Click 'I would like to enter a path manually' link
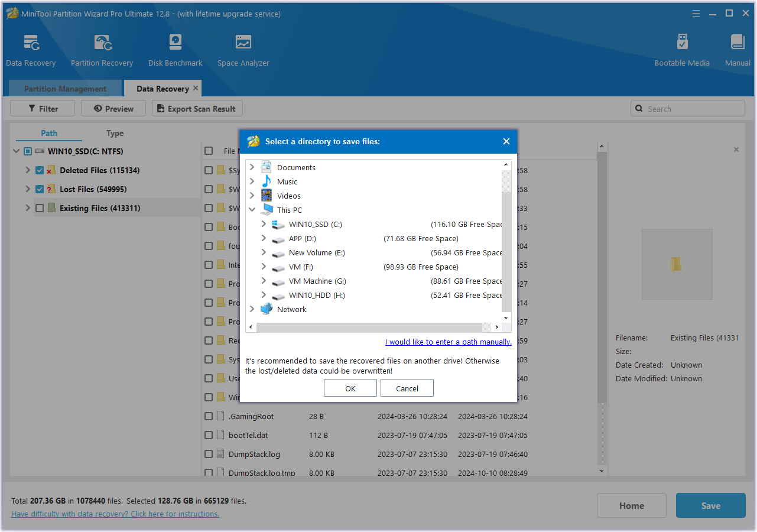The image size is (757, 532). click(448, 342)
